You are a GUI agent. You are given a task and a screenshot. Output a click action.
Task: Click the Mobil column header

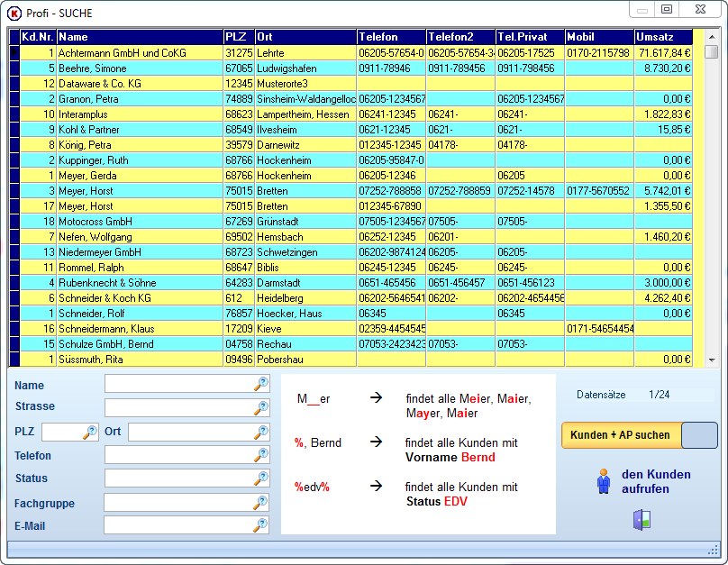point(599,37)
